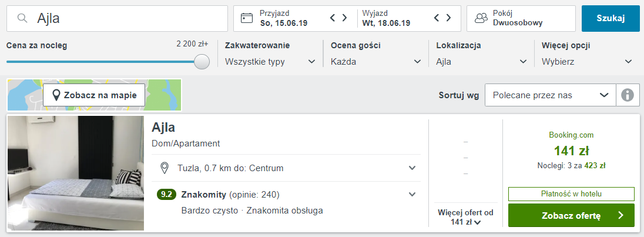This screenshot has width=644, height=237.
Task: Open Lokalizacja Ajla dropdown
Action: (481, 61)
